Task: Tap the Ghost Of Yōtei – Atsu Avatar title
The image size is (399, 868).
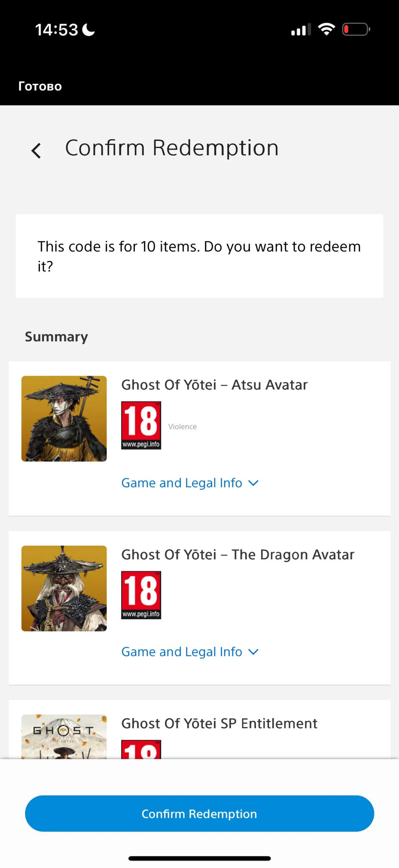Action: tap(214, 385)
